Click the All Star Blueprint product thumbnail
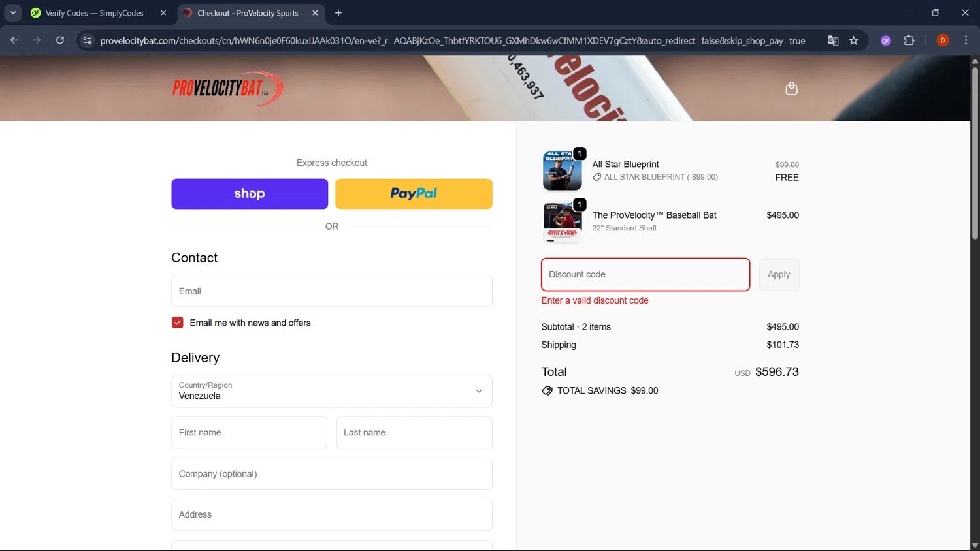The height and width of the screenshot is (551, 980). pyautogui.click(x=563, y=170)
